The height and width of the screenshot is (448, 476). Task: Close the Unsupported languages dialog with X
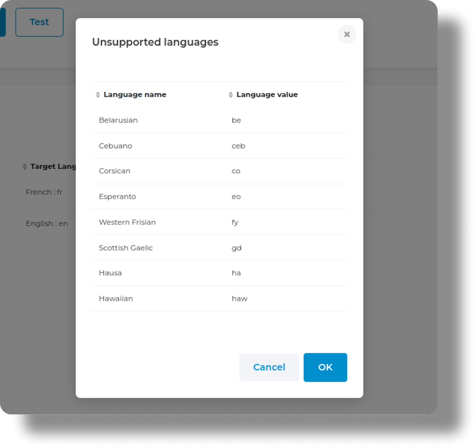[x=347, y=35]
